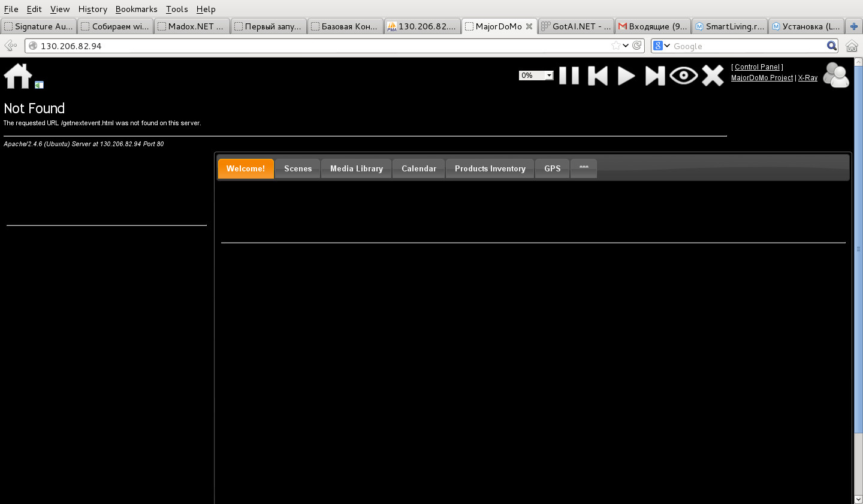Switch to the Media Library tab
Viewport: 863px width, 504px height.
(x=357, y=168)
